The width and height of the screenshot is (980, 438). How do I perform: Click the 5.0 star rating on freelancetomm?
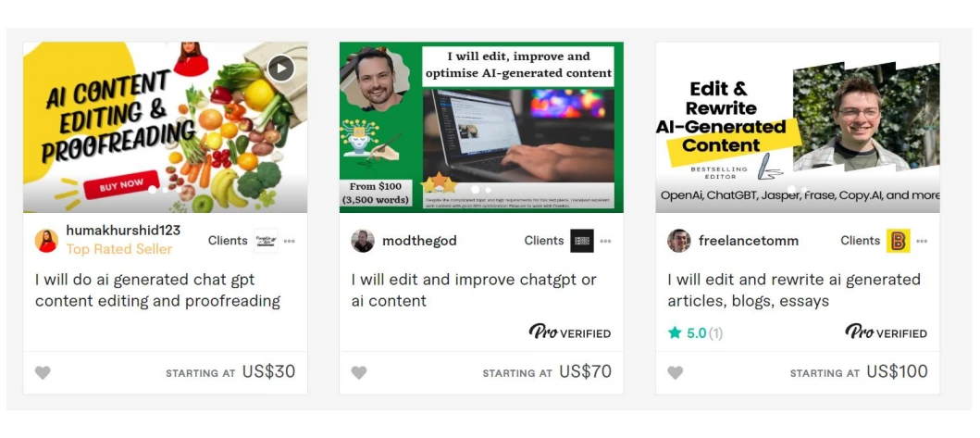[x=695, y=333]
